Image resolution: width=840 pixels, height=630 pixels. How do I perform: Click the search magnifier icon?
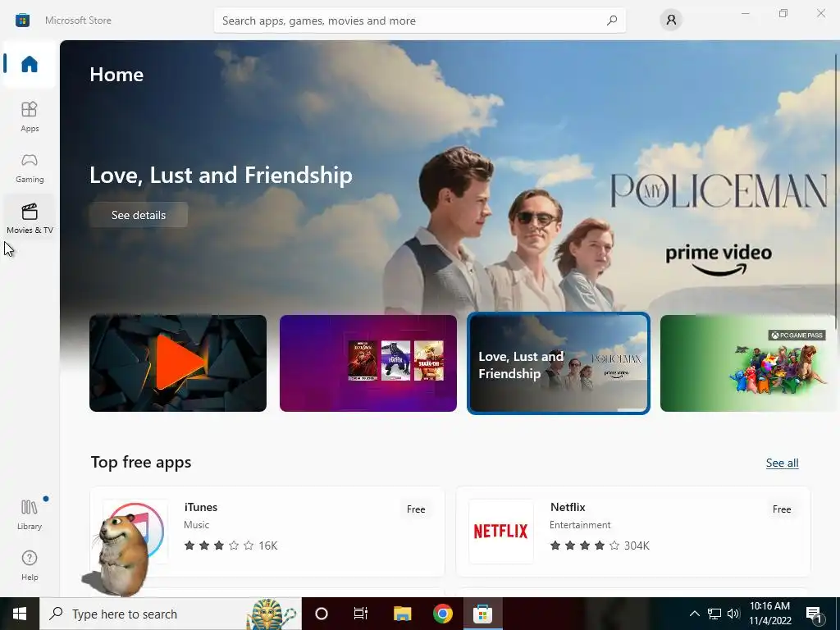pos(612,21)
